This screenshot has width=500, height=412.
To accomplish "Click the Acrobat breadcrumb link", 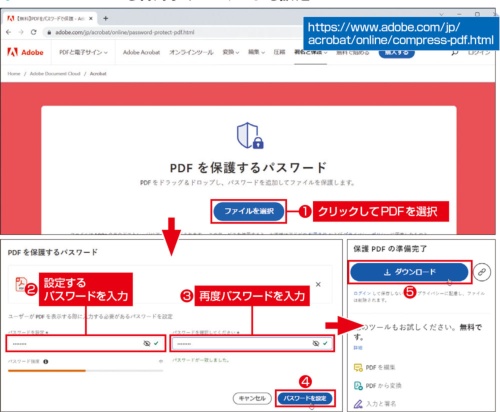I will coord(98,74).
